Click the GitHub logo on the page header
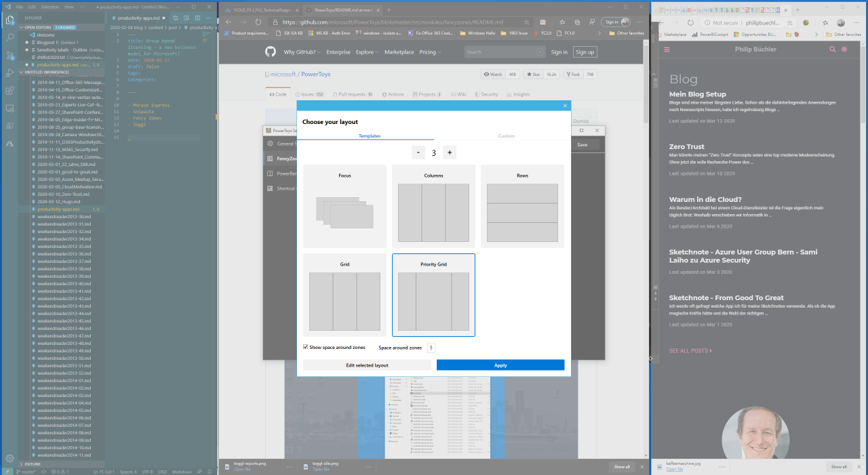The image size is (868, 475). tap(271, 52)
